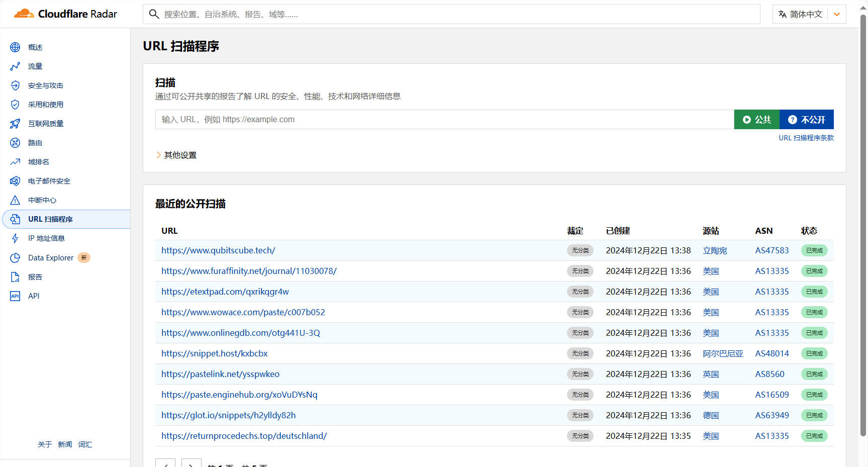Click 英国 source link
Screen dimensions: 868x467
point(711,374)
